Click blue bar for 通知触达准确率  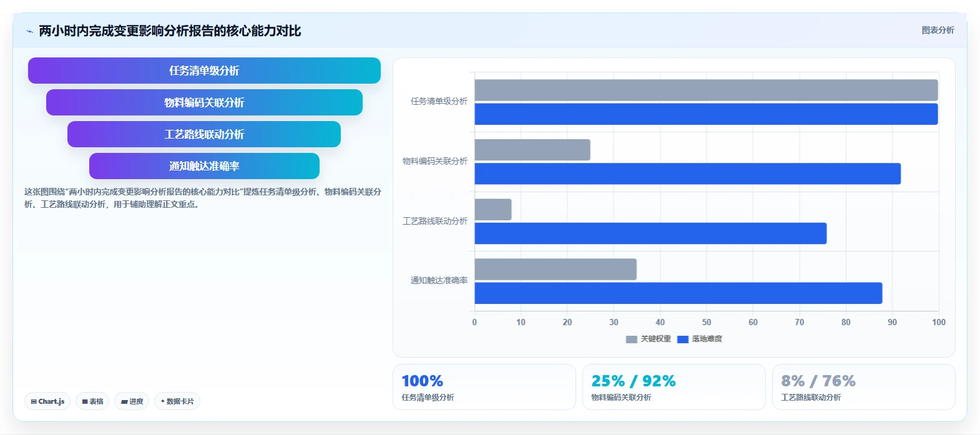[x=679, y=293]
